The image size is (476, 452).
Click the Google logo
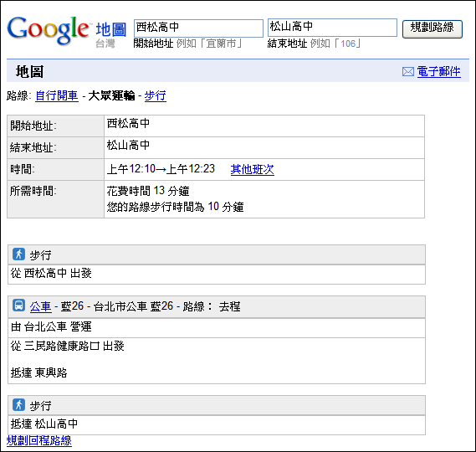48,30
